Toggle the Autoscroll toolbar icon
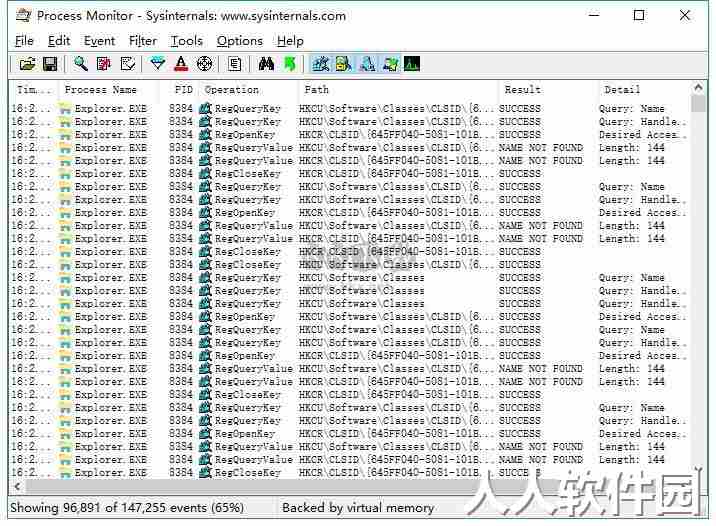Viewport: 716px width, 526px height. [104, 64]
